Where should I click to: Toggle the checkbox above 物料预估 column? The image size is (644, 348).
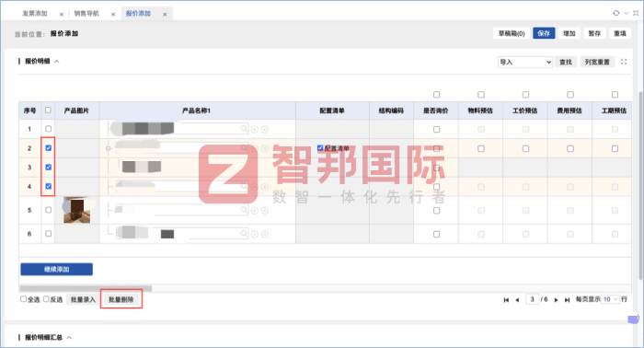pyautogui.click(x=481, y=95)
